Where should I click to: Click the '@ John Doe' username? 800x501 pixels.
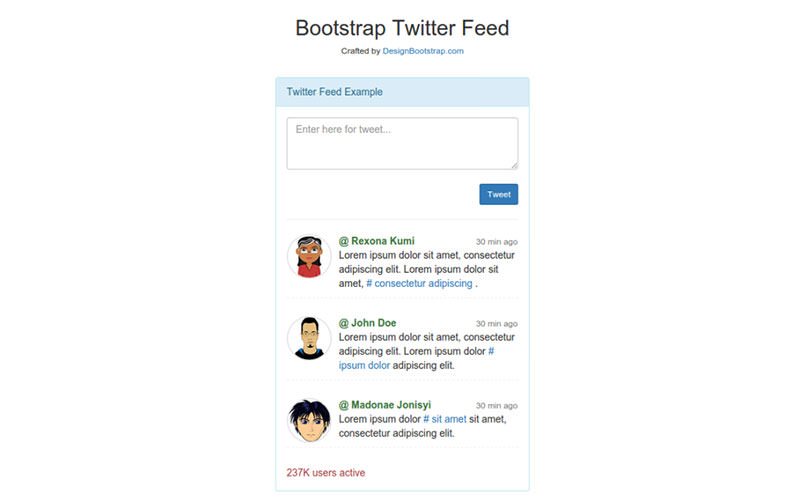pos(367,323)
